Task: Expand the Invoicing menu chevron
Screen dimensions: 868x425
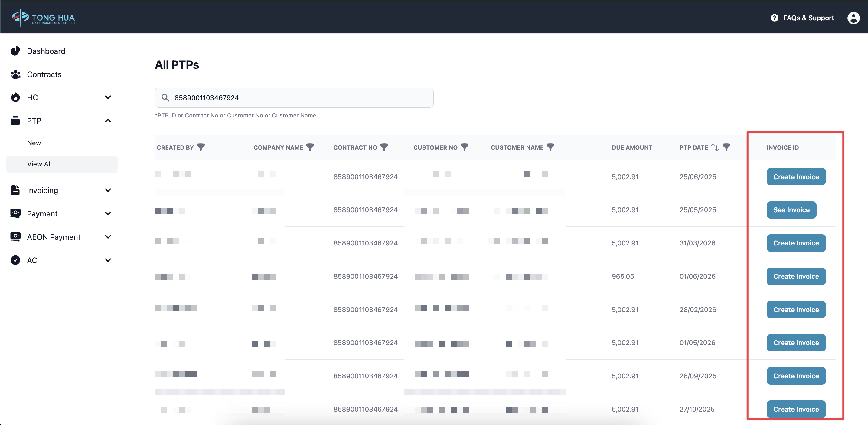Action: (108, 191)
